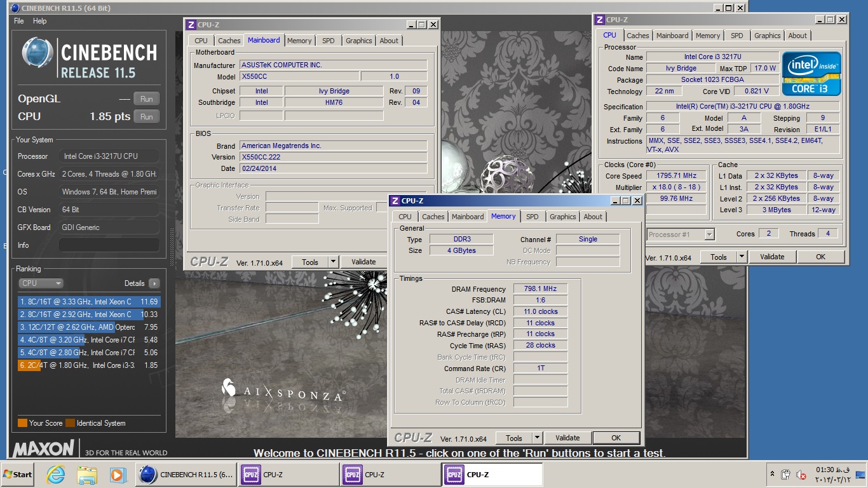
Task: Select ranking entry 12C/12T AMD Opteron
Action: coord(89,327)
